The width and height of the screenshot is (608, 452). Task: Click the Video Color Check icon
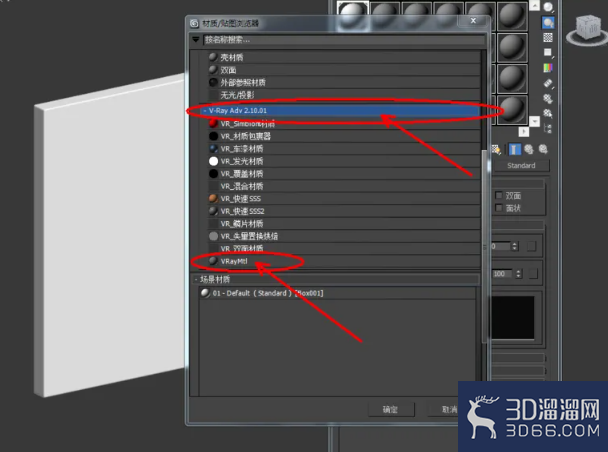tap(548, 68)
